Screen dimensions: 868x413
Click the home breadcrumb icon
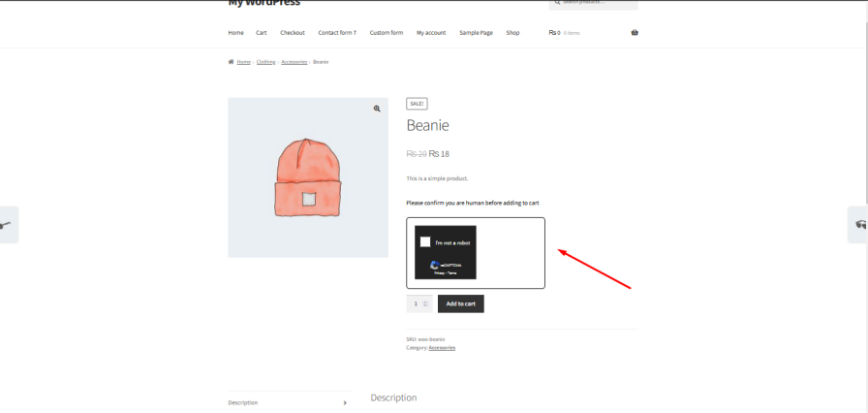point(231,62)
